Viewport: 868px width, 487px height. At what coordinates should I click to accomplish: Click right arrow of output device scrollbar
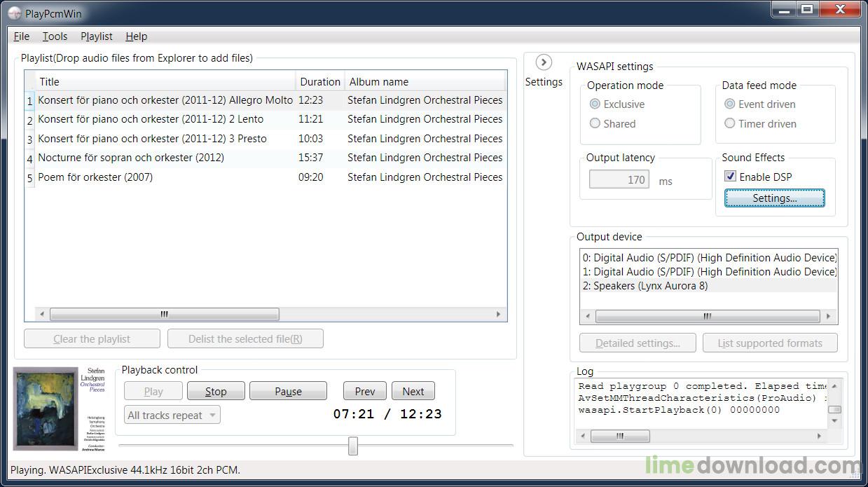click(x=828, y=317)
